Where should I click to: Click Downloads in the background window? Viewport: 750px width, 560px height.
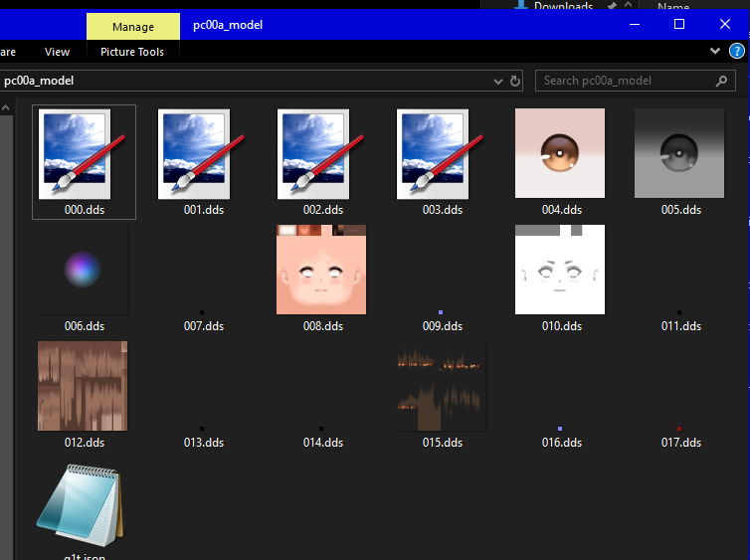(x=563, y=6)
